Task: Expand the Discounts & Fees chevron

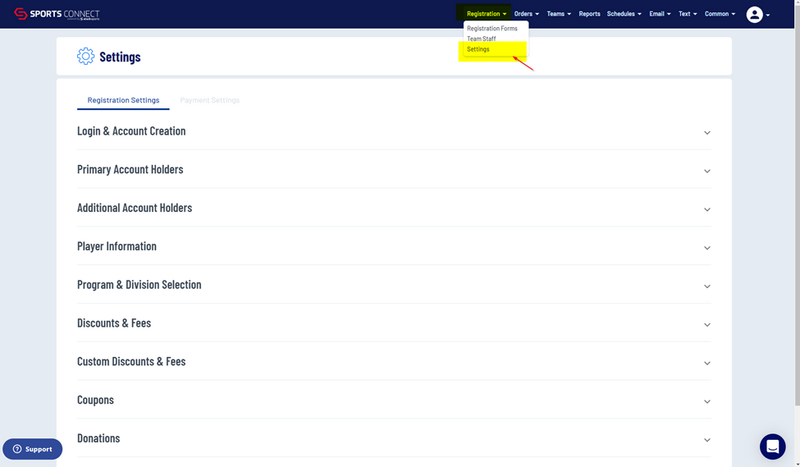Action: pos(707,324)
